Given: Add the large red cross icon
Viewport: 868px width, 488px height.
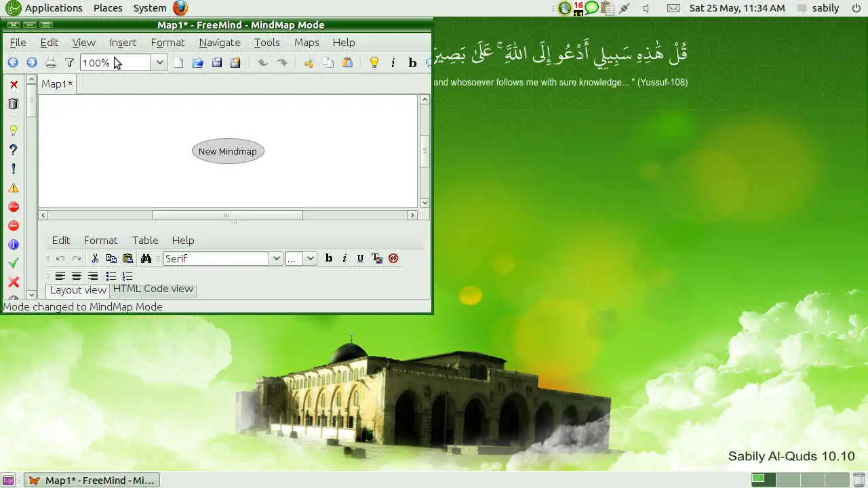Looking at the screenshot, I should pyautogui.click(x=14, y=282).
